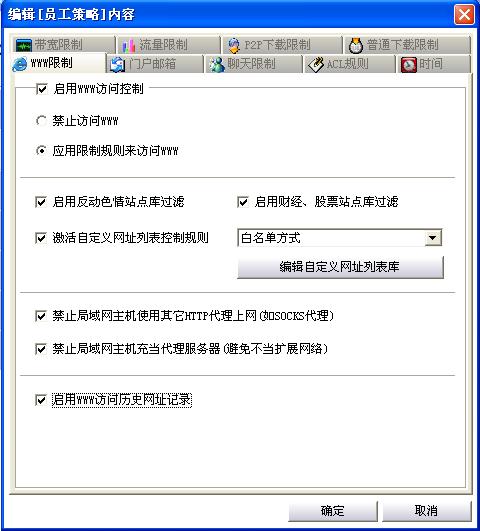480x531 pixels.
Task: Click the ACL规则 tab icon
Action: (x=316, y=64)
